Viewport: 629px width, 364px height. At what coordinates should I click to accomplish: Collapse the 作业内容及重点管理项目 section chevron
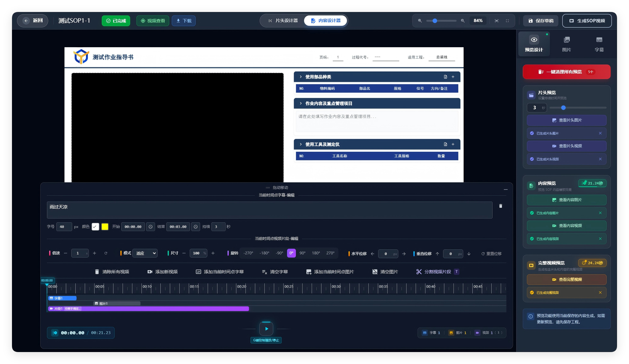pyautogui.click(x=301, y=103)
